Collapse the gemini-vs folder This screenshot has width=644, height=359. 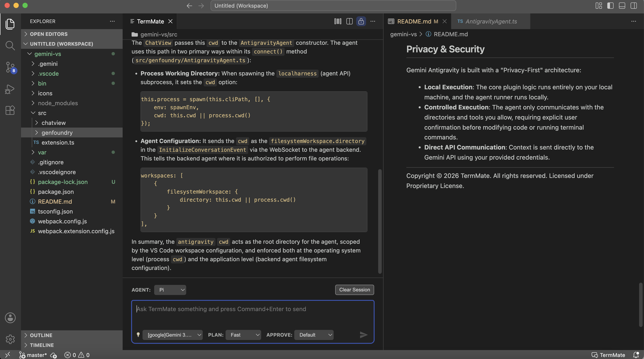72,54
